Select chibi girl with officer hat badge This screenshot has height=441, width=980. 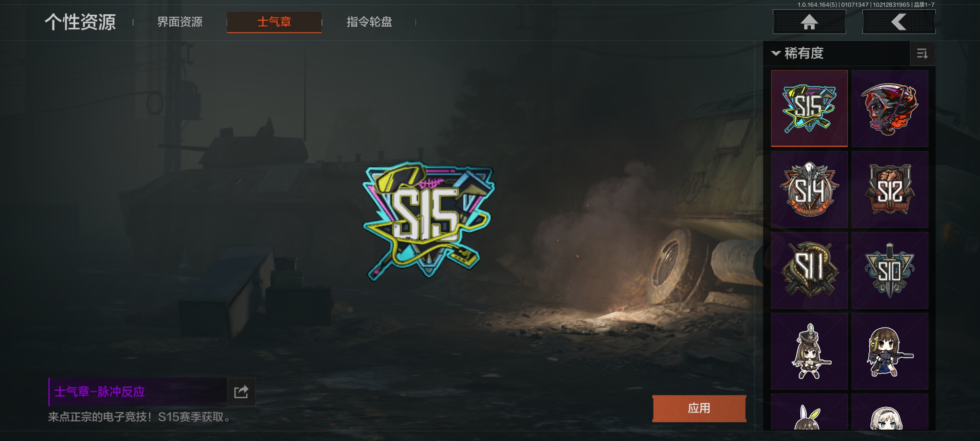(x=809, y=351)
